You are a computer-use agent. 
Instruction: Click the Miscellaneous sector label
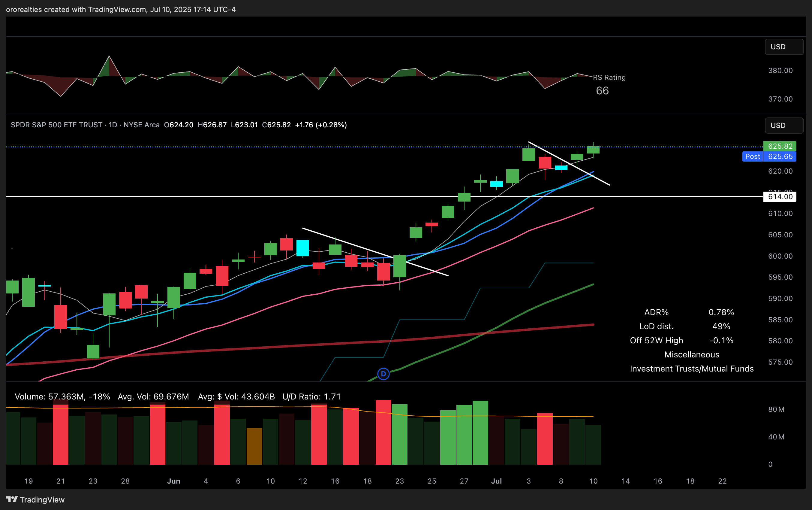pos(692,354)
